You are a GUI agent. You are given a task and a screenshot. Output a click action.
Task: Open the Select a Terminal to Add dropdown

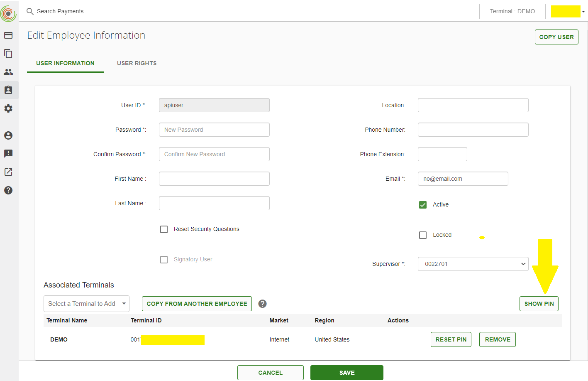click(x=86, y=304)
